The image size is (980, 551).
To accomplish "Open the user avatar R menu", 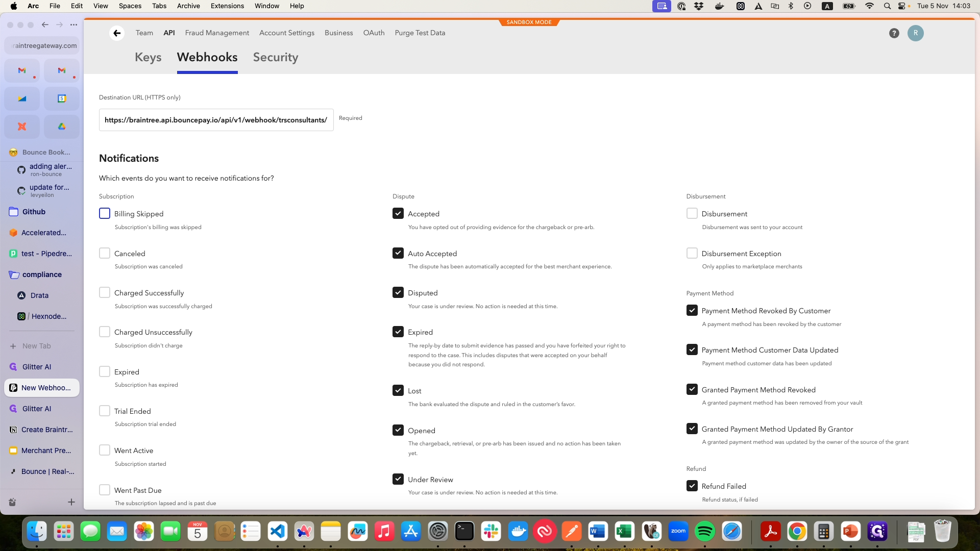I will [x=915, y=33].
